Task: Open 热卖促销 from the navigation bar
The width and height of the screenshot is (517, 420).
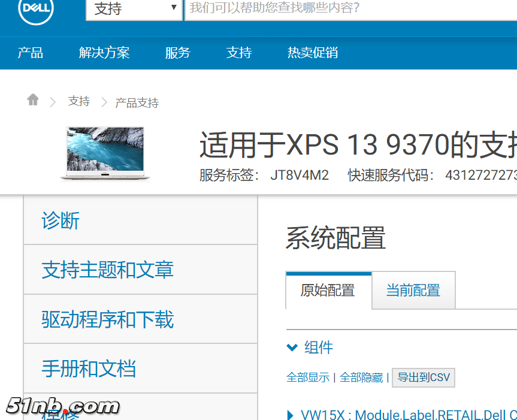Action: [x=312, y=53]
